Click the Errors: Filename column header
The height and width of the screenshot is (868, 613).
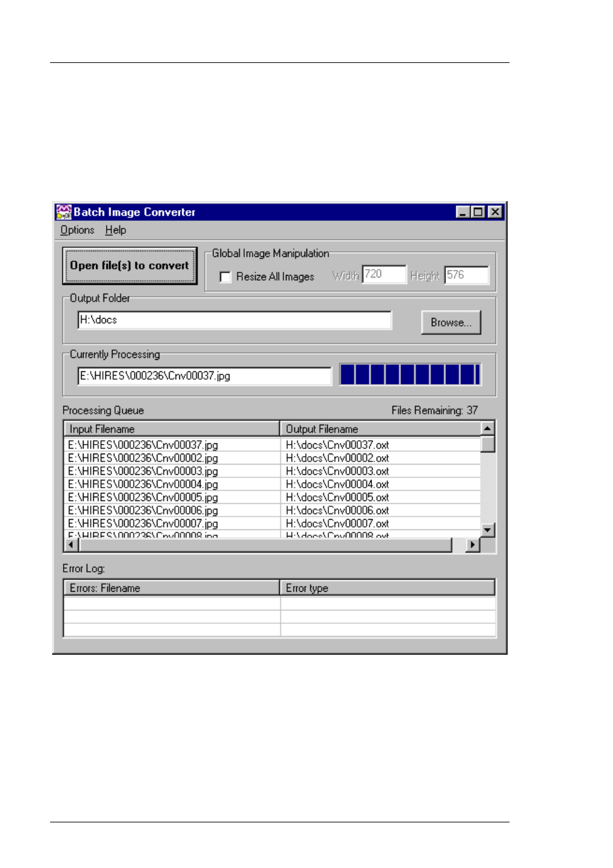click(x=172, y=588)
